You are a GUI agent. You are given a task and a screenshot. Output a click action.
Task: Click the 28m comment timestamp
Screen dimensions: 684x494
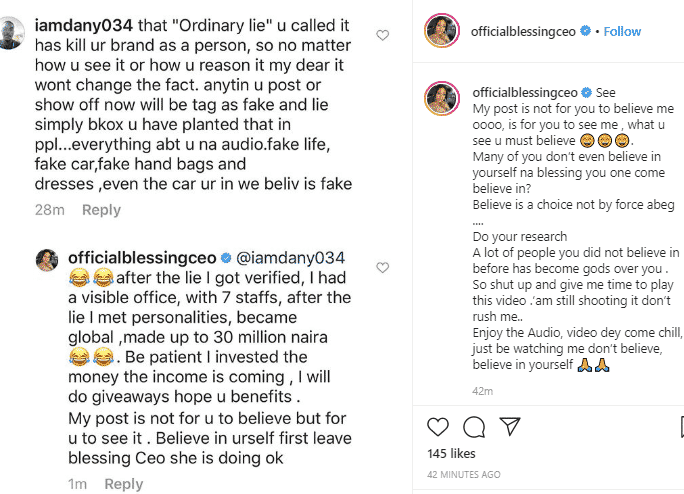point(51,210)
